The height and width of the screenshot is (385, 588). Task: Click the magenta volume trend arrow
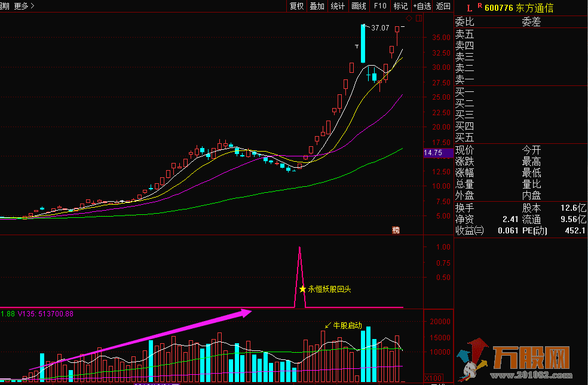[x=149, y=341]
